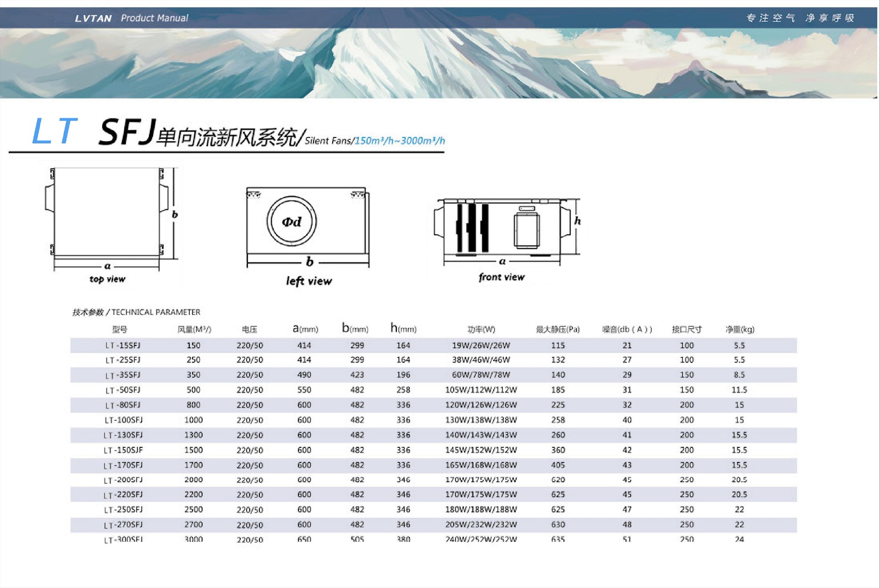The height and width of the screenshot is (588, 880).
Task: Click the "LT-250SFJ" model cell
Action: coord(123,510)
